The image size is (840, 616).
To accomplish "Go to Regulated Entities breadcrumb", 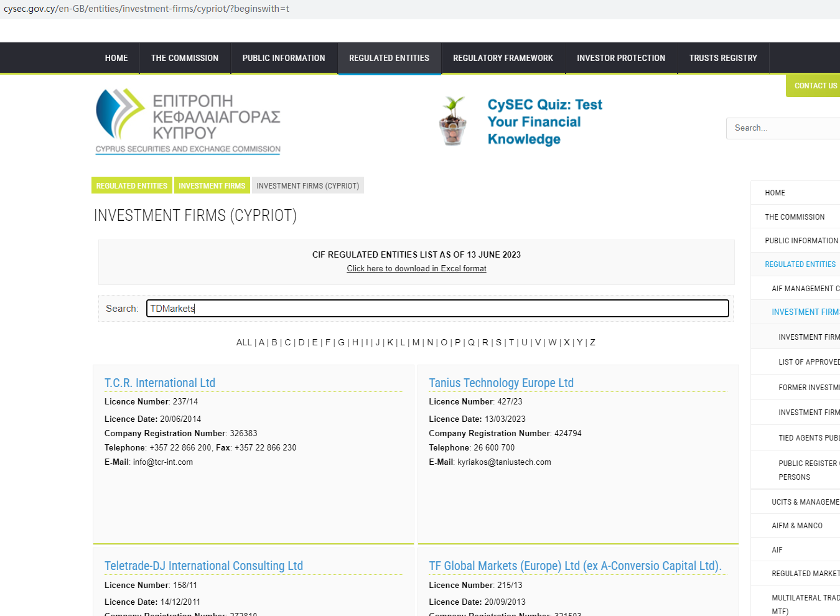I will (132, 185).
